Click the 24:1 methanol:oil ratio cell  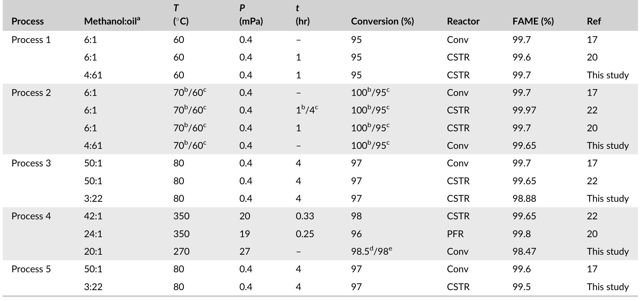(x=93, y=234)
